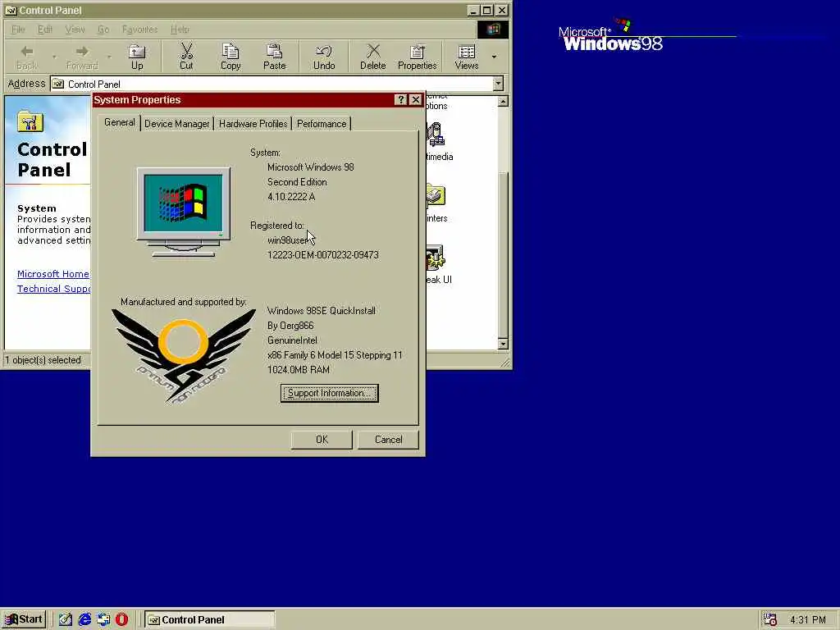The width and height of the screenshot is (840, 630).
Task: Click the product ID 12223-OEM-0070232-09473
Action: (323, 254)
